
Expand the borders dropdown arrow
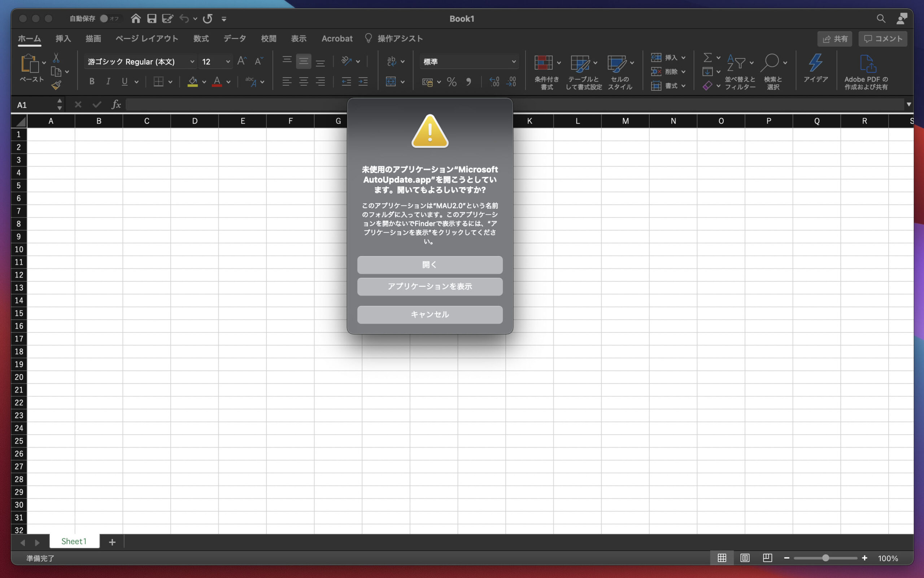170,82
